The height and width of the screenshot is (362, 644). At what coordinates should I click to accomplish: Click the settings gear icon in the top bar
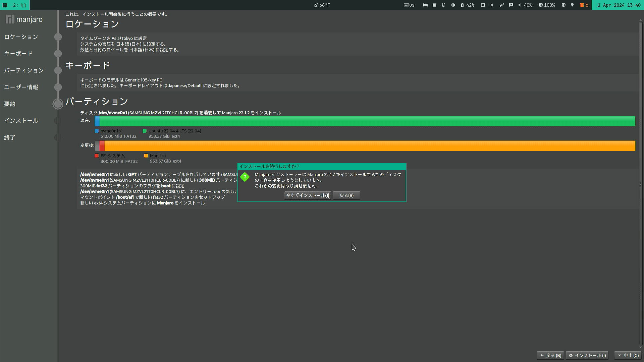point(563,5)
